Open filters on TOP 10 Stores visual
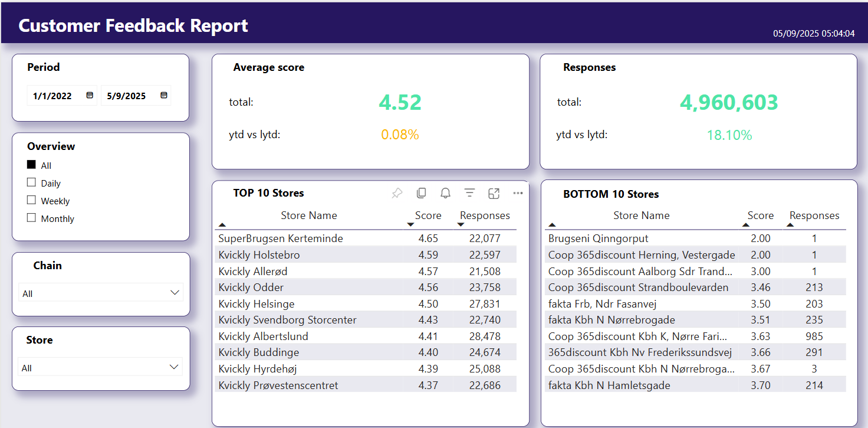This screenshot has width=868, height=428. point(469,193)
